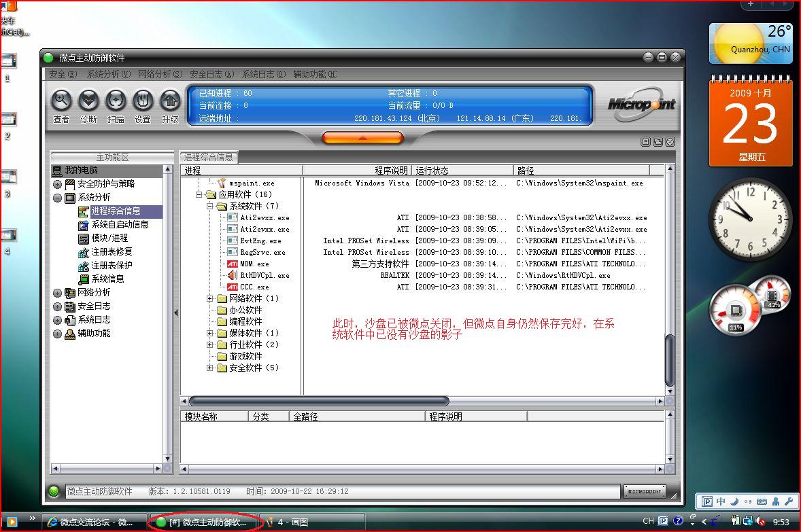Select the RtHDVCpl.exe speaker icon
Viewport: 801px width, 532px height.
[x=233, y=275]
